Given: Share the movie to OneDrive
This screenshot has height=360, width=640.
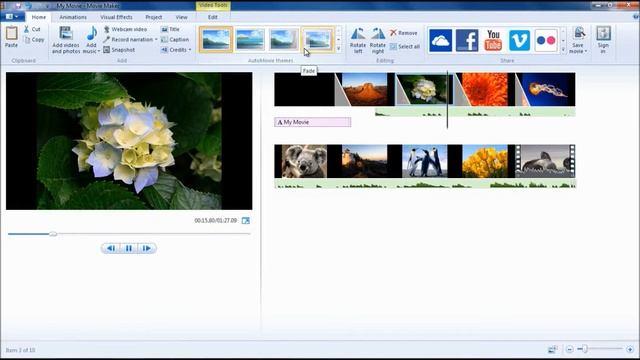Looking at the screenshot, I should [x=440, y=40].
